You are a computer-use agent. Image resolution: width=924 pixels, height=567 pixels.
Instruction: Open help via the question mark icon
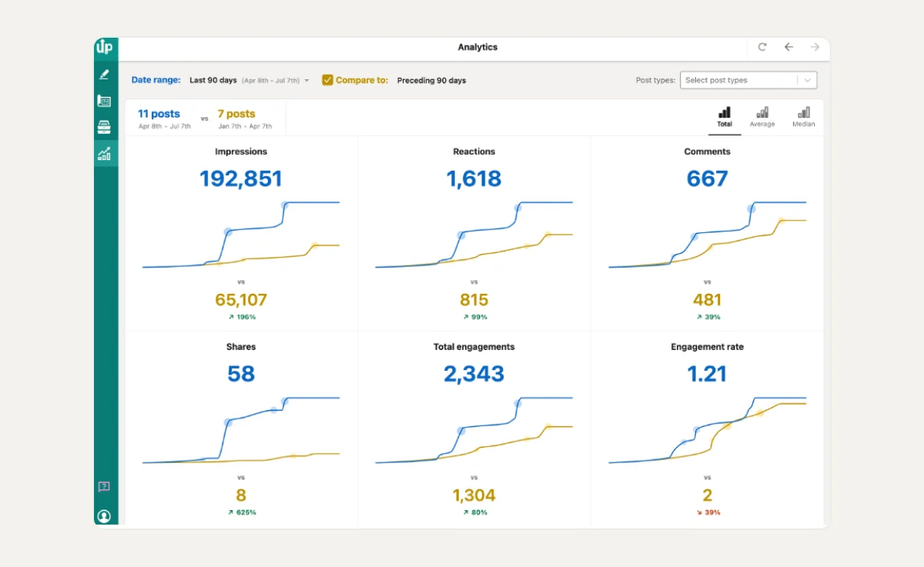(105, 486)
